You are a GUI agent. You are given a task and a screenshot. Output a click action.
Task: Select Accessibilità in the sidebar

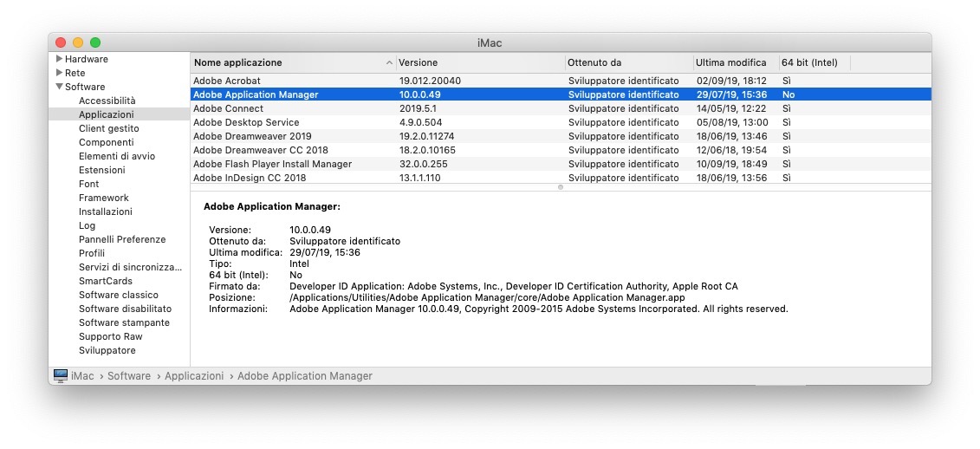coord(107,101)
